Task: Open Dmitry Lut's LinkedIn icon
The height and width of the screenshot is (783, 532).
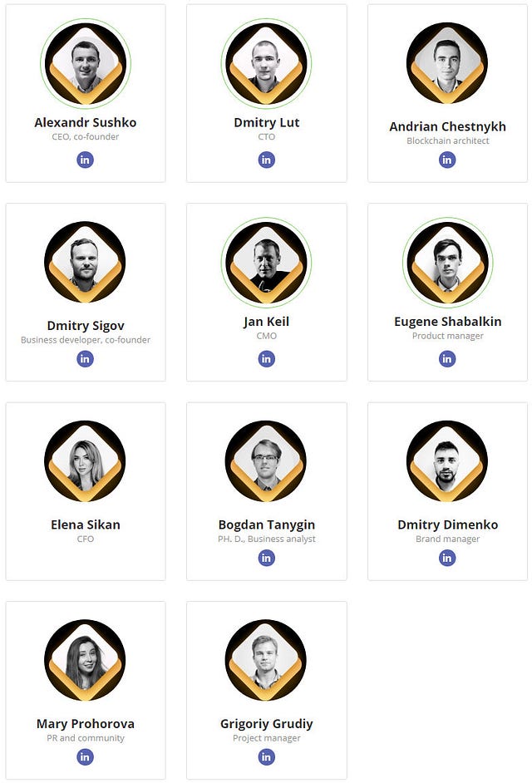Action: tap(266, 160)
